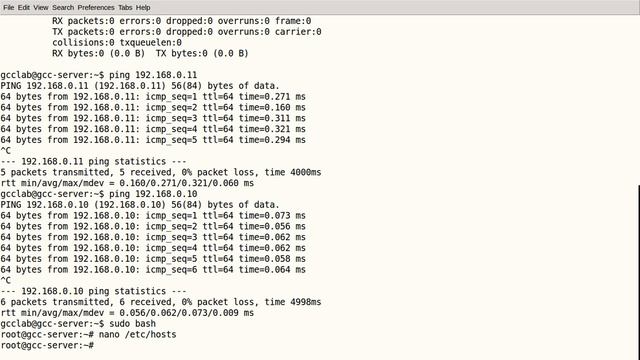Click the 'PING 192.168.0.11 (192.168.0.11)' header line
Screen dimensions: 640x360
tap(140, 86)
